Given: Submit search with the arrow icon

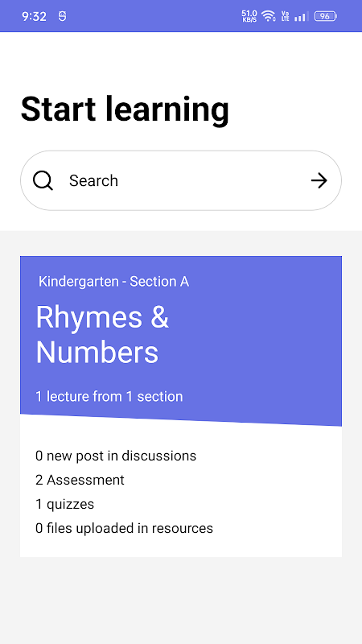Looking at the screenshot, I should pos(319,180).
